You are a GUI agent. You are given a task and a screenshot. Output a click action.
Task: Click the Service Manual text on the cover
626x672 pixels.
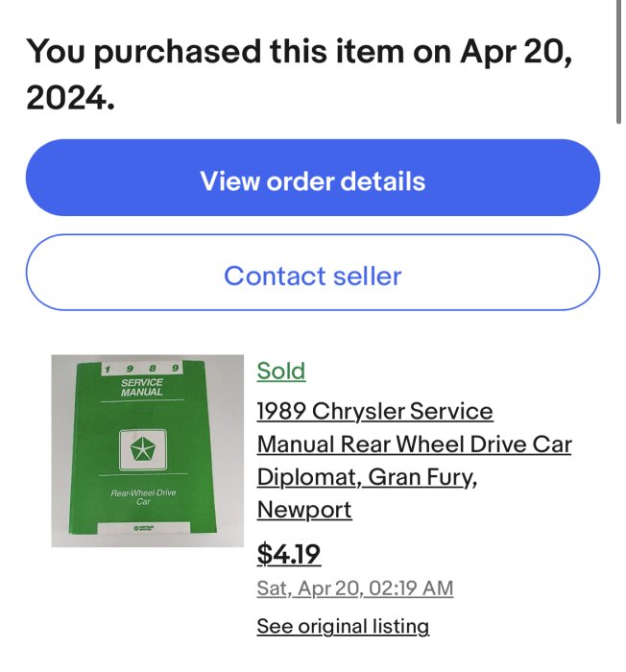(x=142, y=388)
